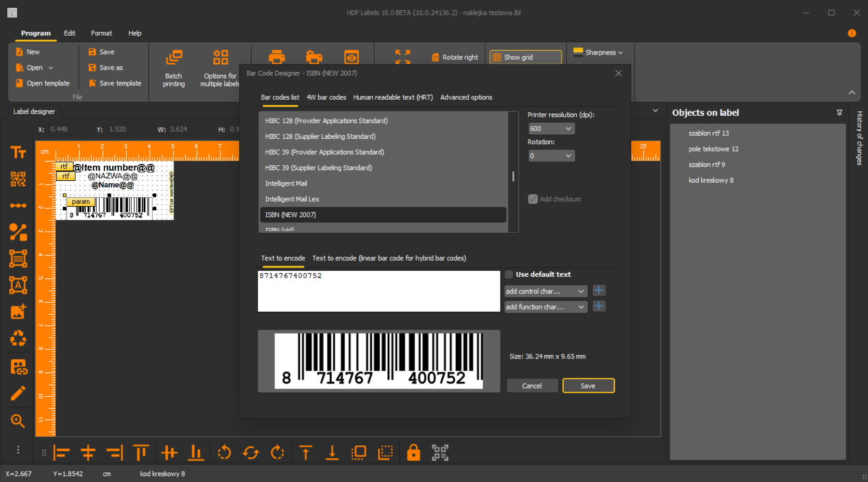Toggle the Show grid button
The image size is (868, 482).
(x=526, y=57)
